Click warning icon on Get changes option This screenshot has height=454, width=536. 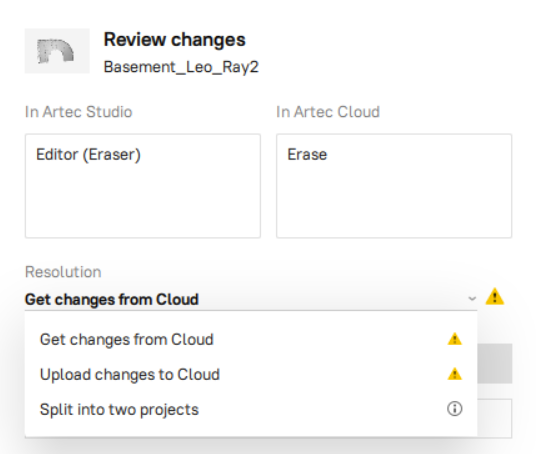pyautogui.click(x=455, y=339)
